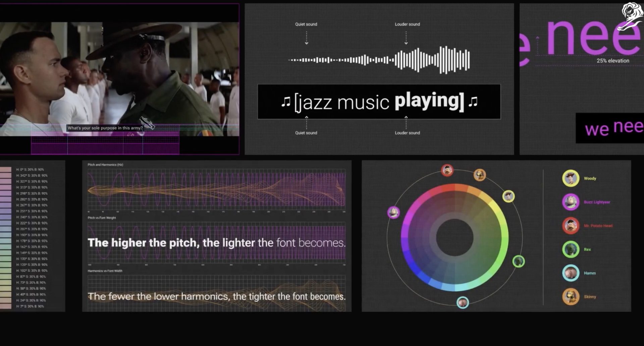Click the '[jazz music playing]' caption text
This screenshot has width=644, height=346.
[x=379, y=102]
